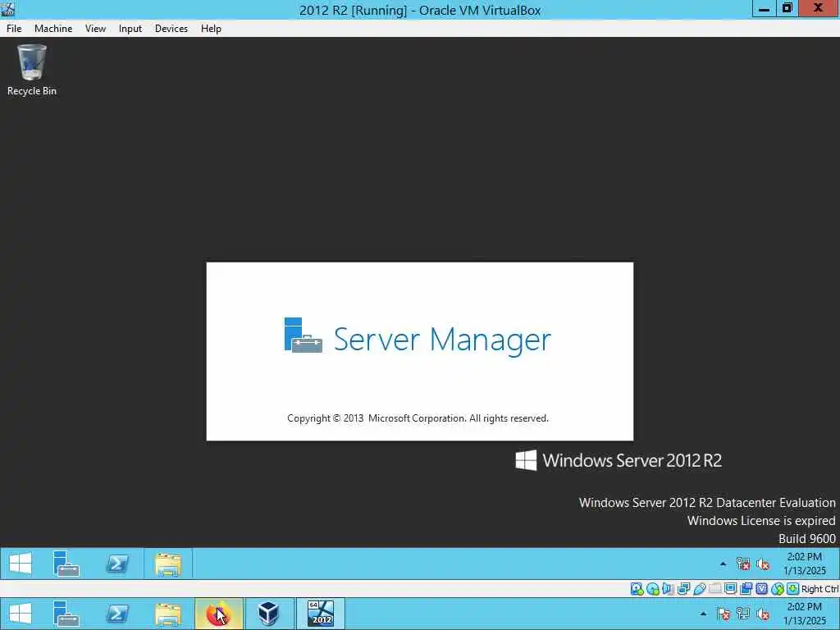Click VirtualBox keyboard capture indicator
Viewport: 840px width, 630px height.
click(x=793, y=589)
